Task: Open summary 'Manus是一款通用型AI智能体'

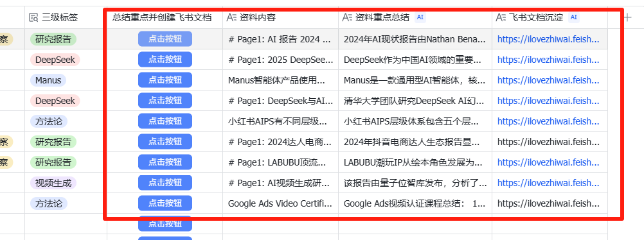Action: pyautogui.click(x=415, y=80)
